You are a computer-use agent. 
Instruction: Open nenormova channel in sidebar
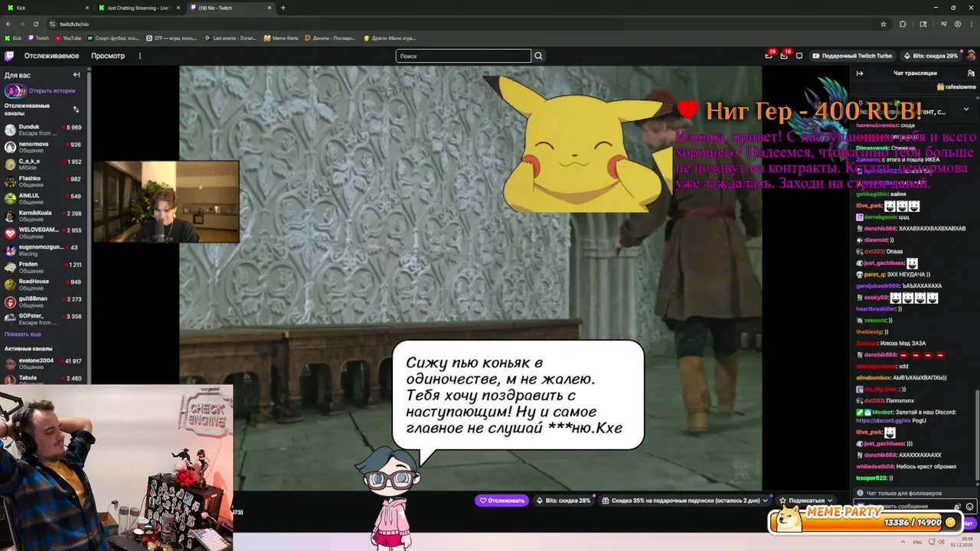coord(45,147)
